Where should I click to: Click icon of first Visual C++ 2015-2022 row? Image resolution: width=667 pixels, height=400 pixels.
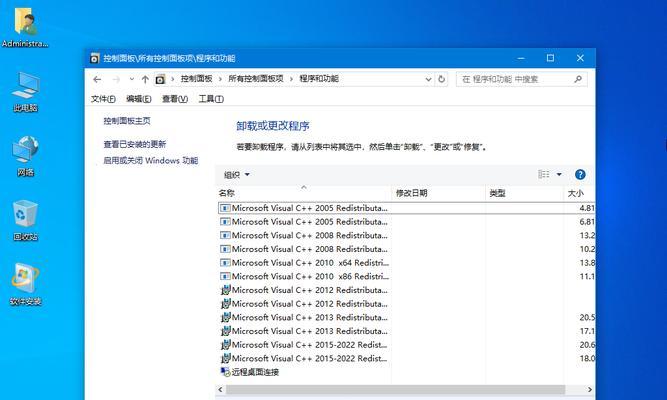(225, 344)
